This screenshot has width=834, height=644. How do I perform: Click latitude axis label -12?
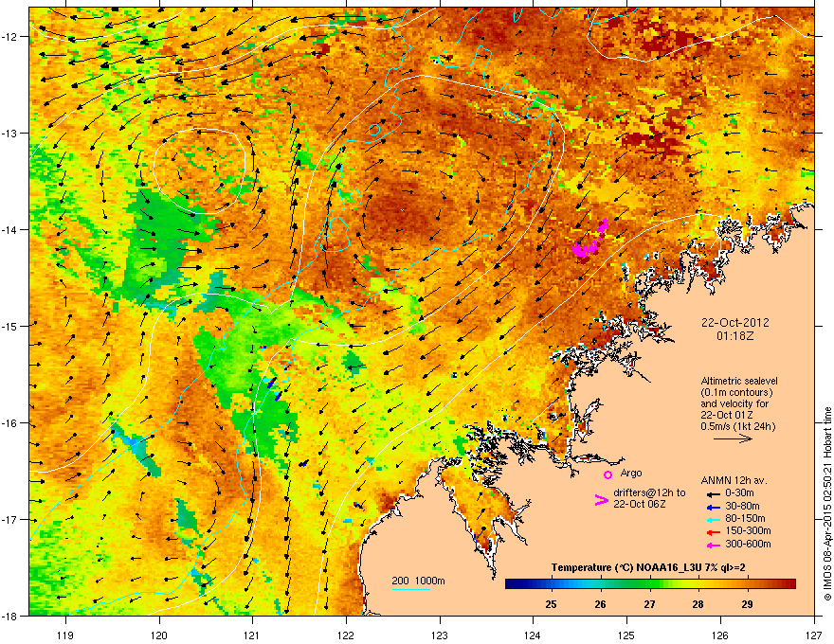click(10, 37)
